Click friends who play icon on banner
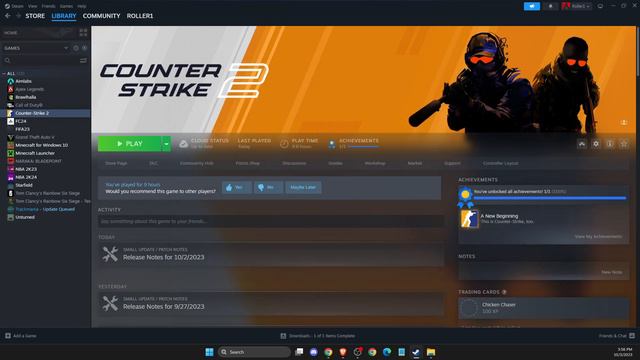Image resolution: width=640 pixels, height=360 pixels. (x=624, y=122)
